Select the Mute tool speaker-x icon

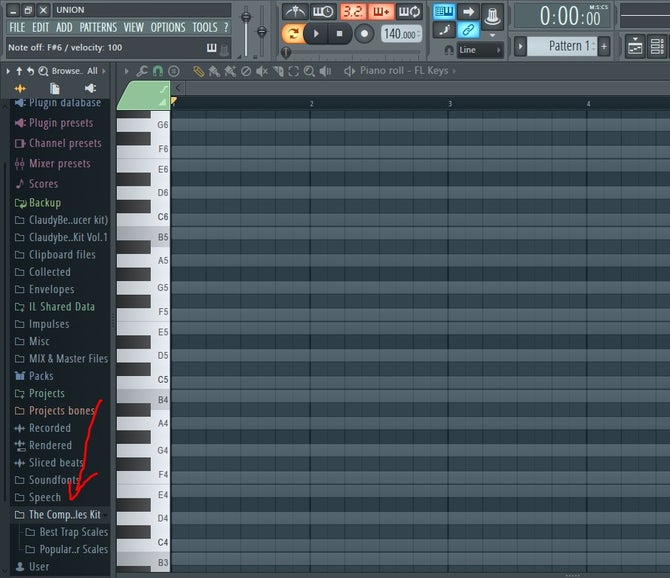pyautogui.click(x=262, y=71)
